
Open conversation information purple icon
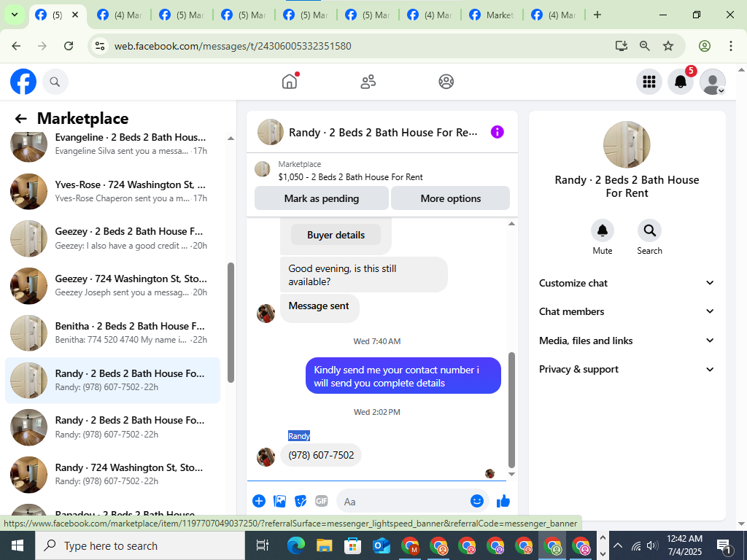point(497,132)
